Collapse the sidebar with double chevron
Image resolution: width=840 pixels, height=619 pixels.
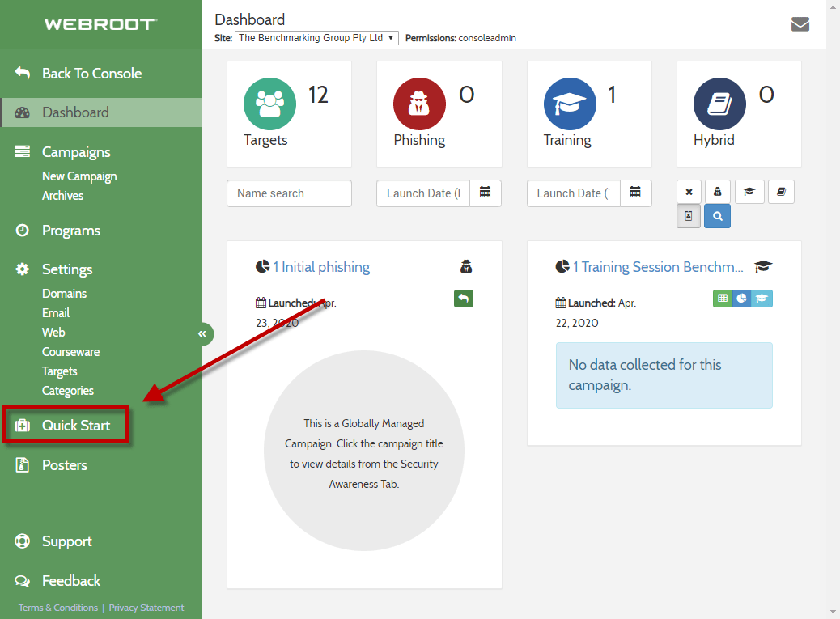tap(202, 333)
